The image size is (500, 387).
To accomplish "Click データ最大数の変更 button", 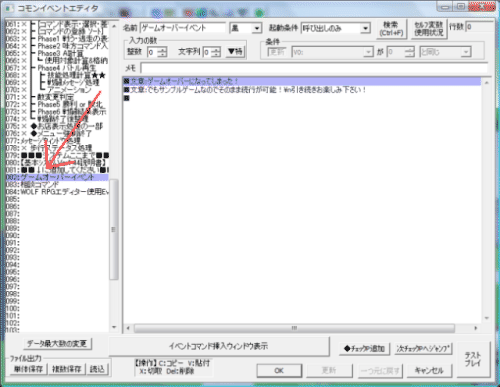I will (57, 344).
